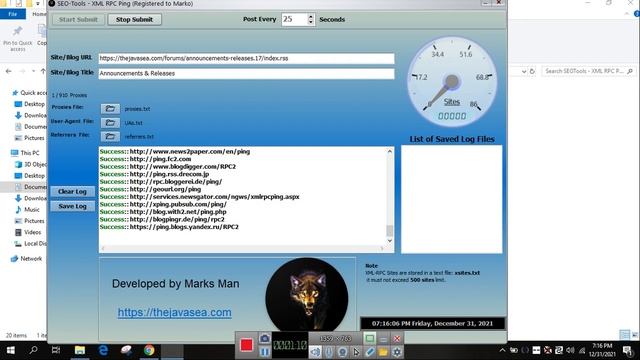Toggle recorder speaker audio icon

tap(315, 351)
